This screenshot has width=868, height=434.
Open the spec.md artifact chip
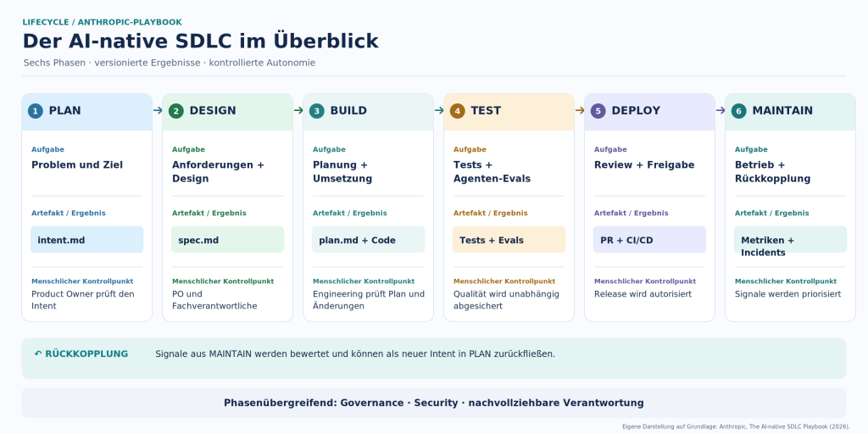[227, 240]
